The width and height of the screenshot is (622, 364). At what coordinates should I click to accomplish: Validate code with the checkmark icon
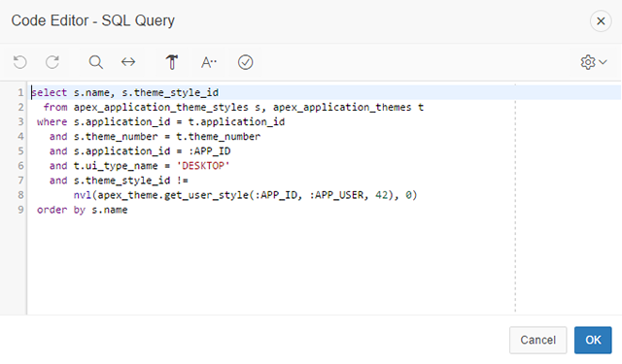(x=245, y=62)
